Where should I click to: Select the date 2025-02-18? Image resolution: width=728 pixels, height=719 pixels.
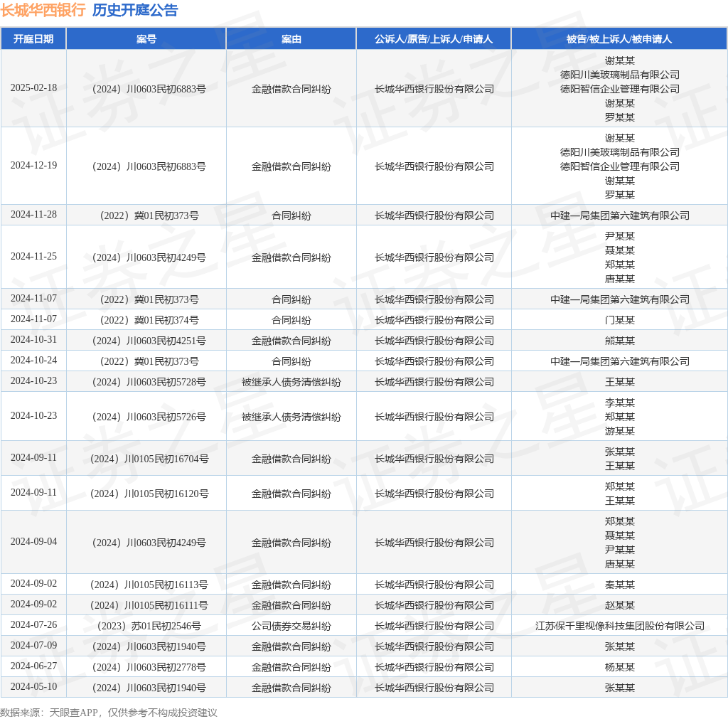pos(34,87)
